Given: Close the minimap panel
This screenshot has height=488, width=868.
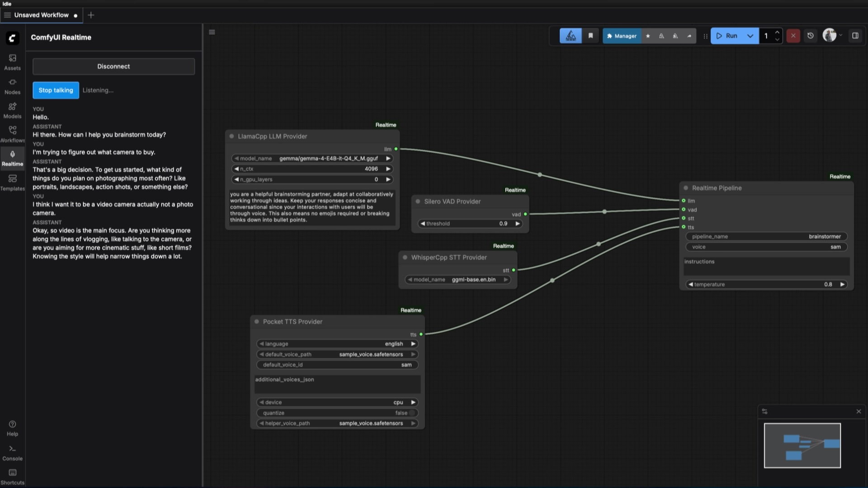Looking at the screenshot, I should pos(859,411).
